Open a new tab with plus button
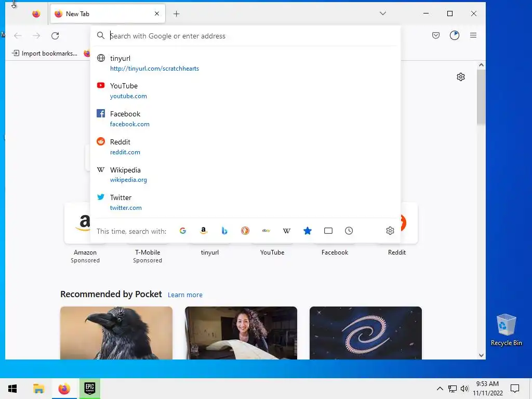532x399 pixels. pos(177,14)
